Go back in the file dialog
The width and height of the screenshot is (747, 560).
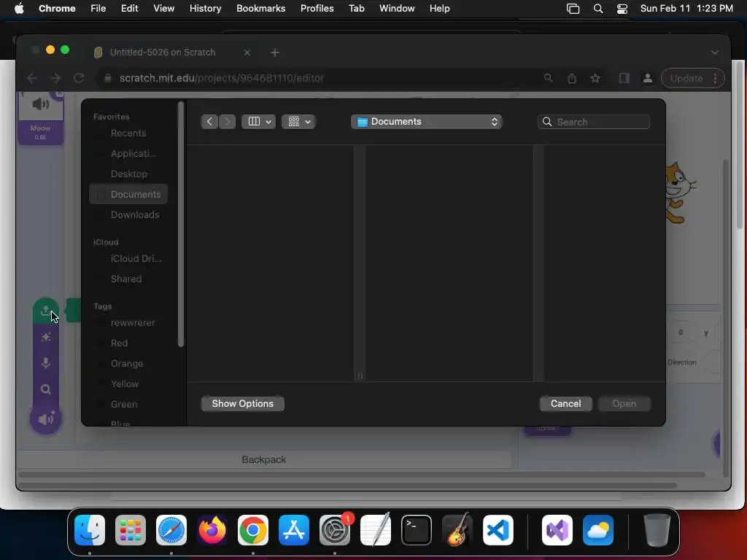coord(209,122)
